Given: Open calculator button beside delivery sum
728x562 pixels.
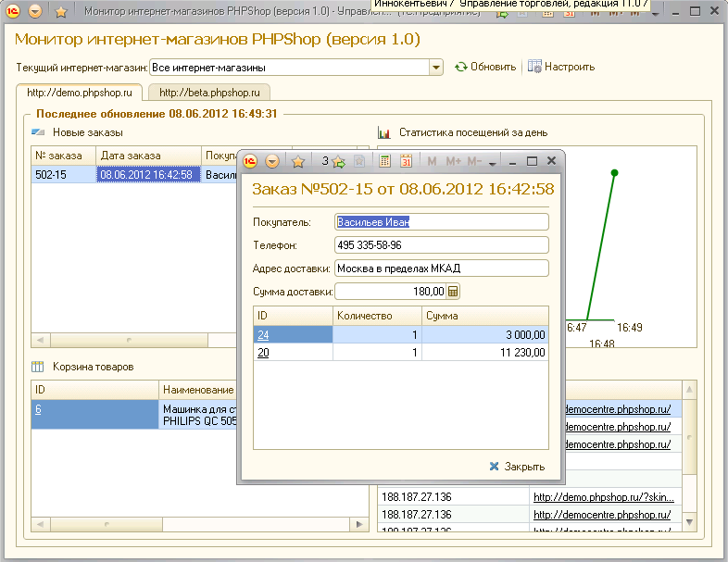Looking at the screenshot, I should pos(453,292).
